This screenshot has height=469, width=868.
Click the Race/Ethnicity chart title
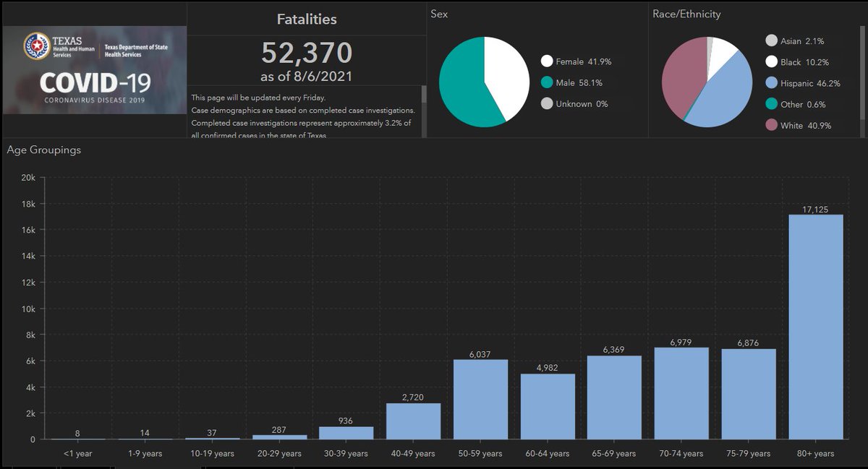click(686, 14)
